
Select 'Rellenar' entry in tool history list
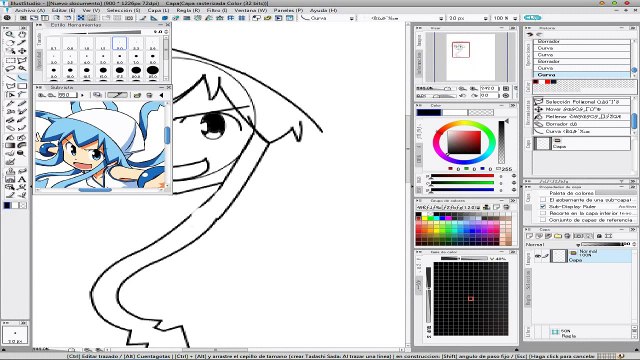click(x=582, y=116)
